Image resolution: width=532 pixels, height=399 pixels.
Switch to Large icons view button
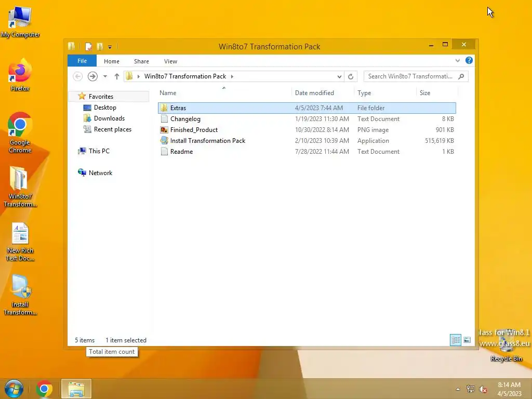point(467,340)
